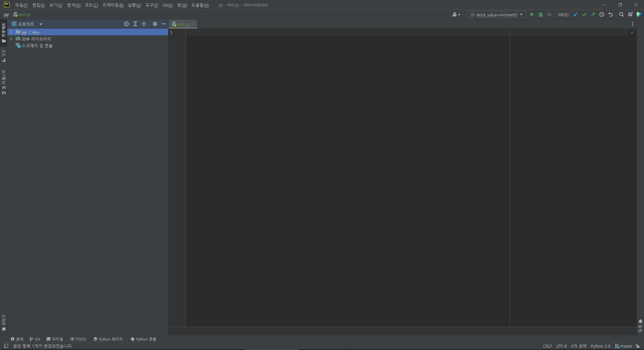The height and width of the screenshot is (350, 644).
Task: Open the 리팩터링(R) menu
Action: tap(113, 5)
